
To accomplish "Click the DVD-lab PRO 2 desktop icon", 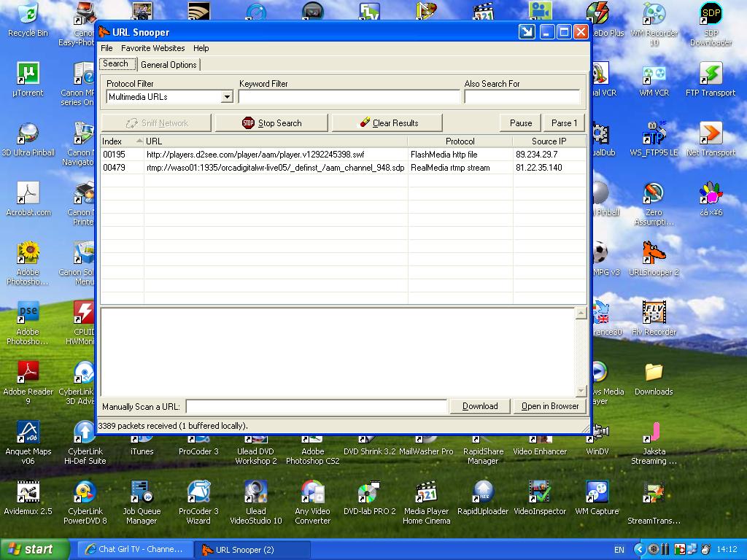I will [370, 498].
